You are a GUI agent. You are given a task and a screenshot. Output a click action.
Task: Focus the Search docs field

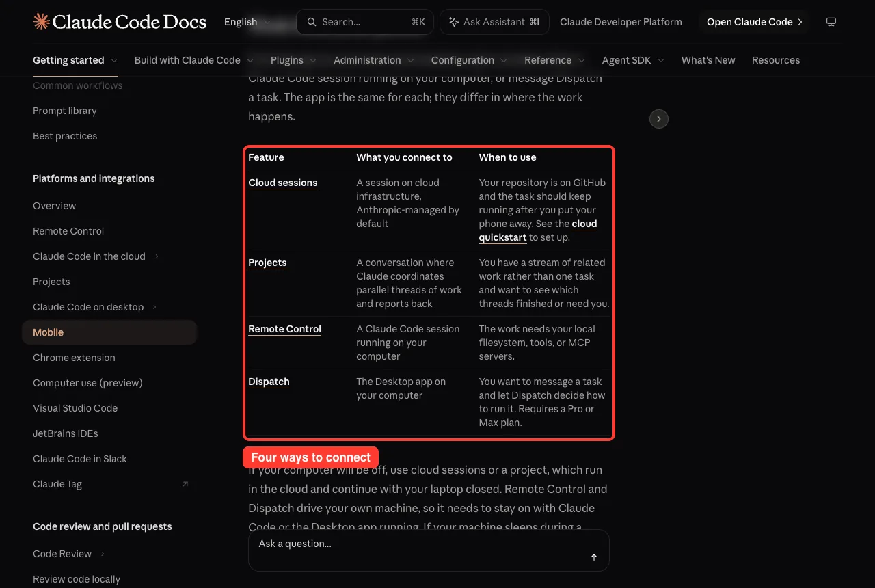(x=365, y=22)
